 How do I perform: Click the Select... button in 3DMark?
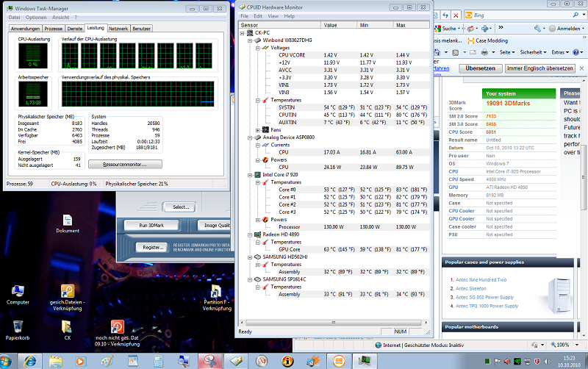(181, 207)
